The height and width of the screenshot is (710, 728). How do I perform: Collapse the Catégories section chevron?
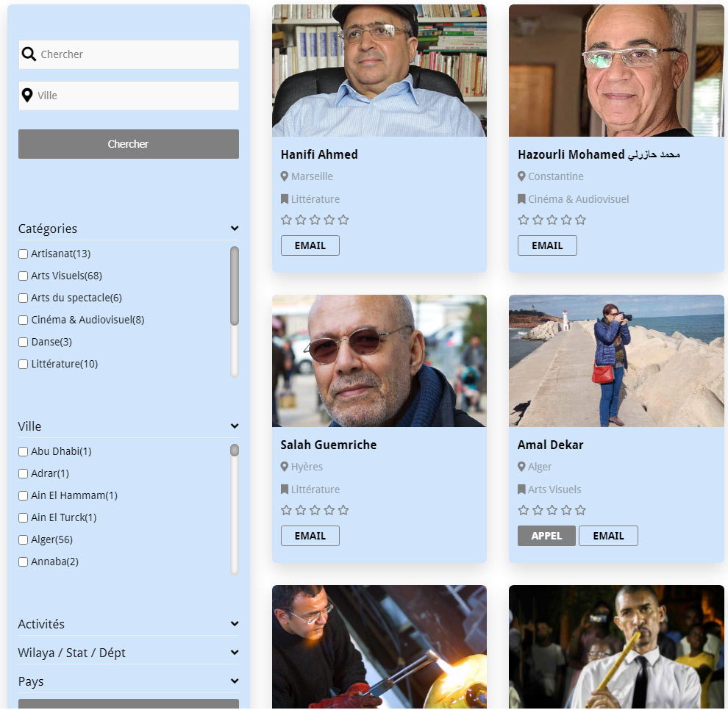pos(235,229)
